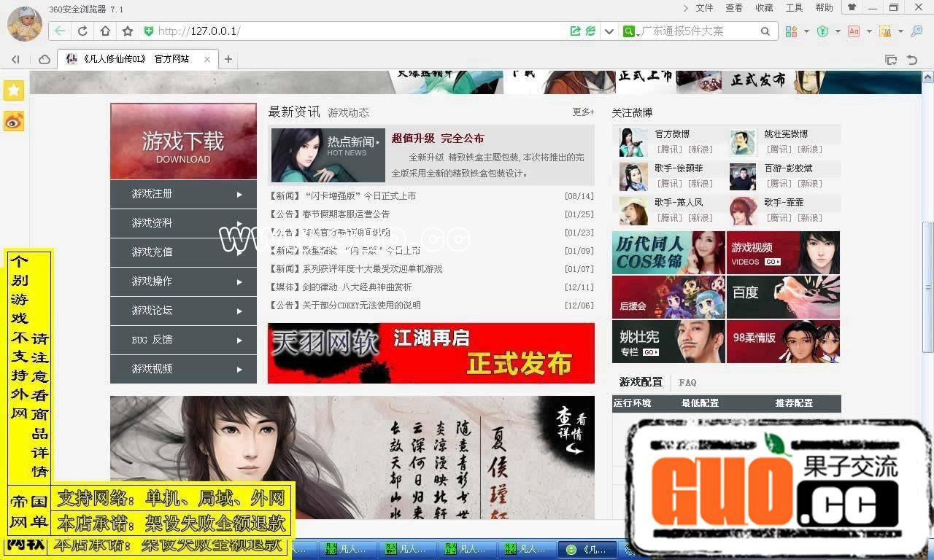Image resolution: width=934 pixels, height=560 pixels.
Task: Click the magnifier icon in the search box
Action: pos(765,31)
